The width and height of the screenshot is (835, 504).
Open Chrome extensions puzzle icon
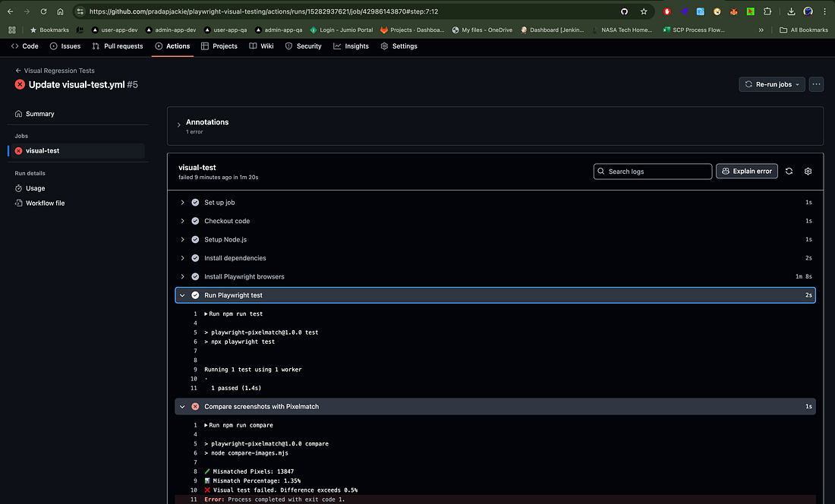point(767,11)
